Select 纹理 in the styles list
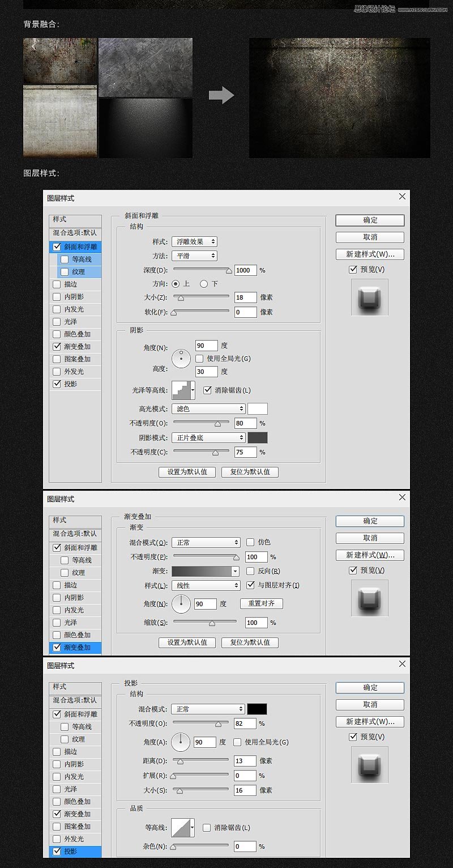This screenshot has width=453, height=868. (78, 271)
